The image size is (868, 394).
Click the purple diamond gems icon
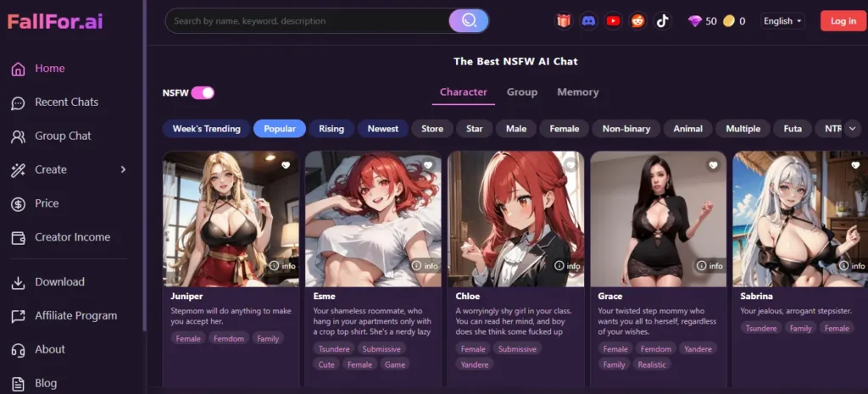point(695,21)
